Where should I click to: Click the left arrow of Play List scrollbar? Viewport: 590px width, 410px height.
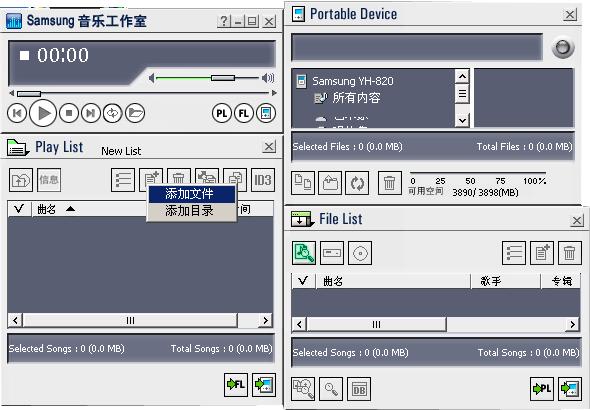(x=15, y=320)
